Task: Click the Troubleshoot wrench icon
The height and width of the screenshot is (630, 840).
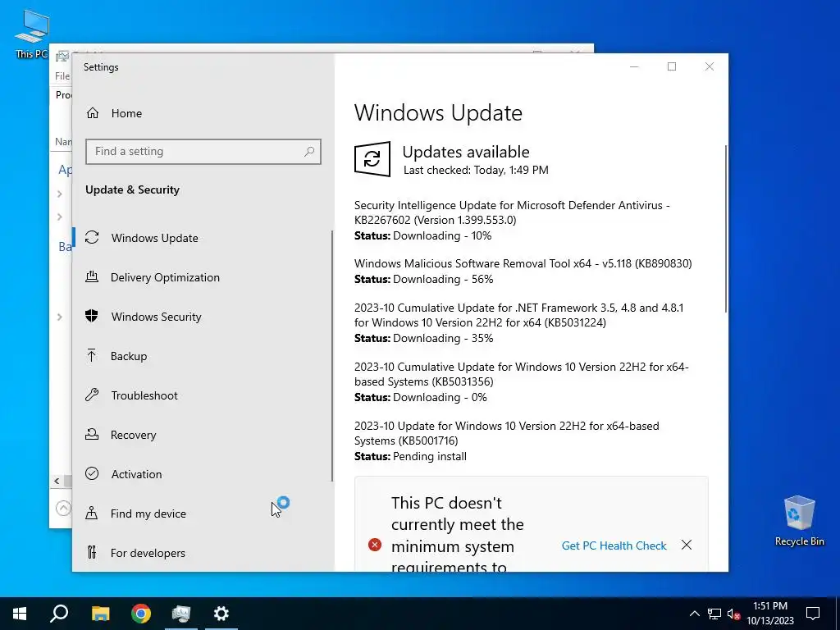Action: coord(92,395)
